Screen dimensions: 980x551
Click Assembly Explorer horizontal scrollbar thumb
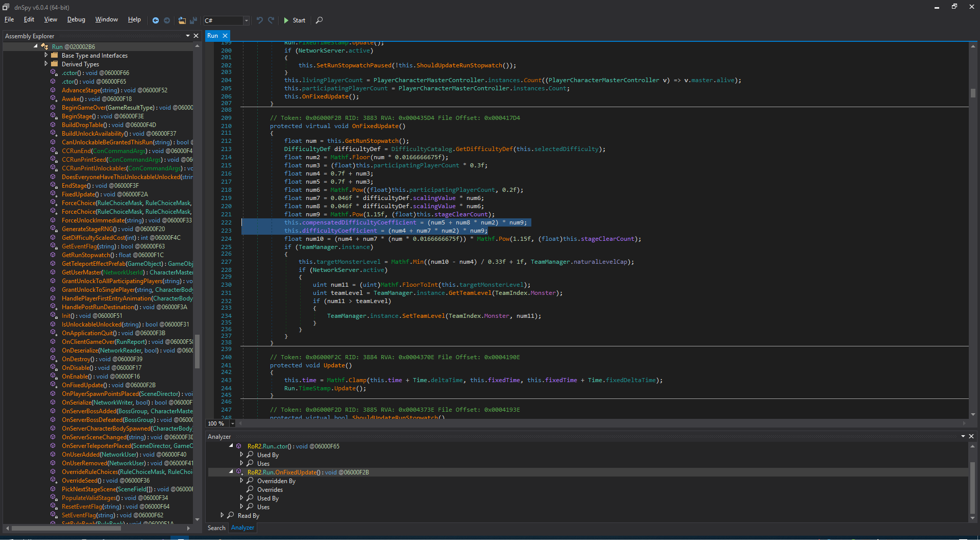point(66,528)
